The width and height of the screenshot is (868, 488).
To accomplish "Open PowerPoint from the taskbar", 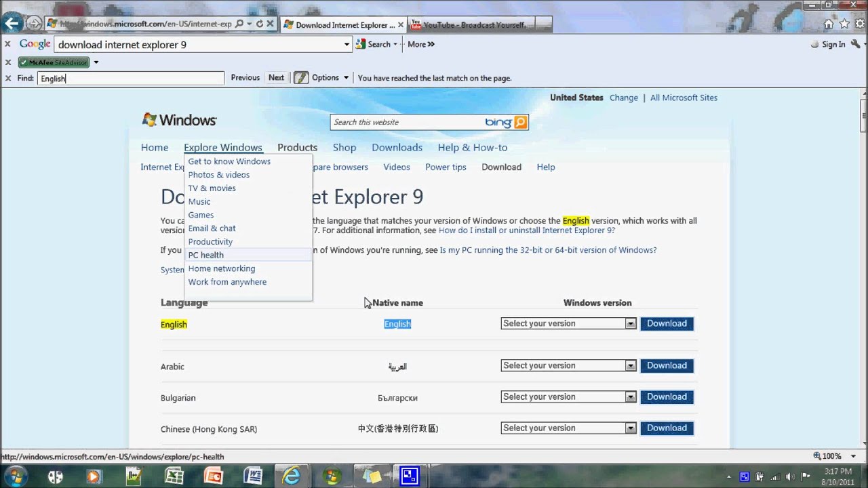I will (x=213, y=476).
